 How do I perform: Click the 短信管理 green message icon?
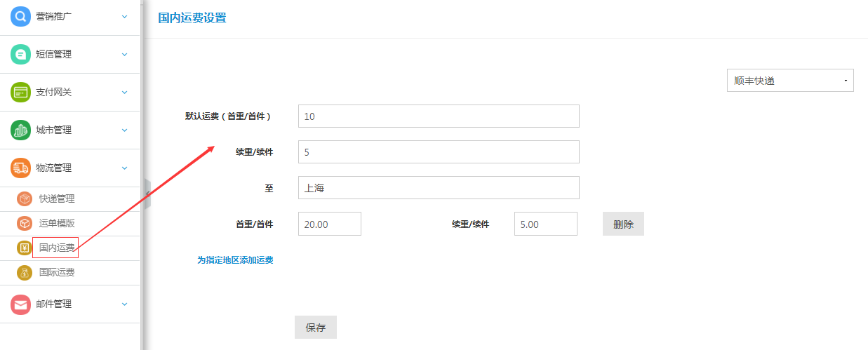21,54
